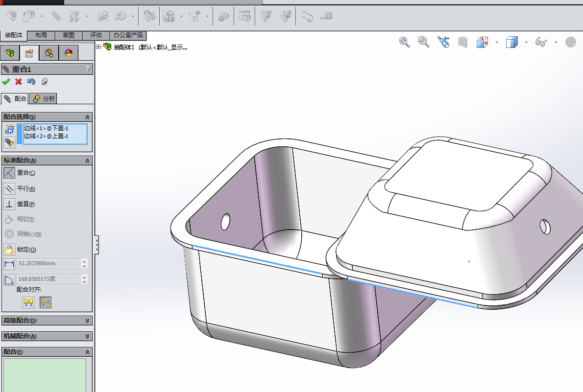Open the DisplayManager color-ball tab

click(69, 53)
